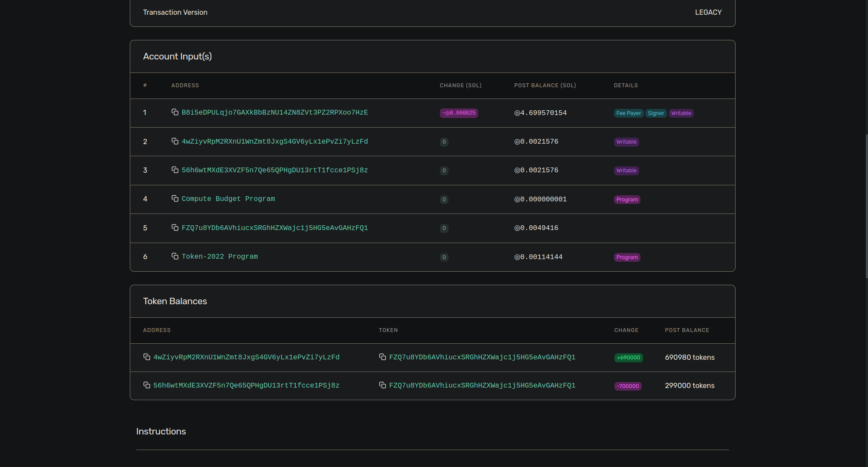Copy token mint in +690000 row
The height and width of the screenshot is (467, 868).
[x=383, y=357]
